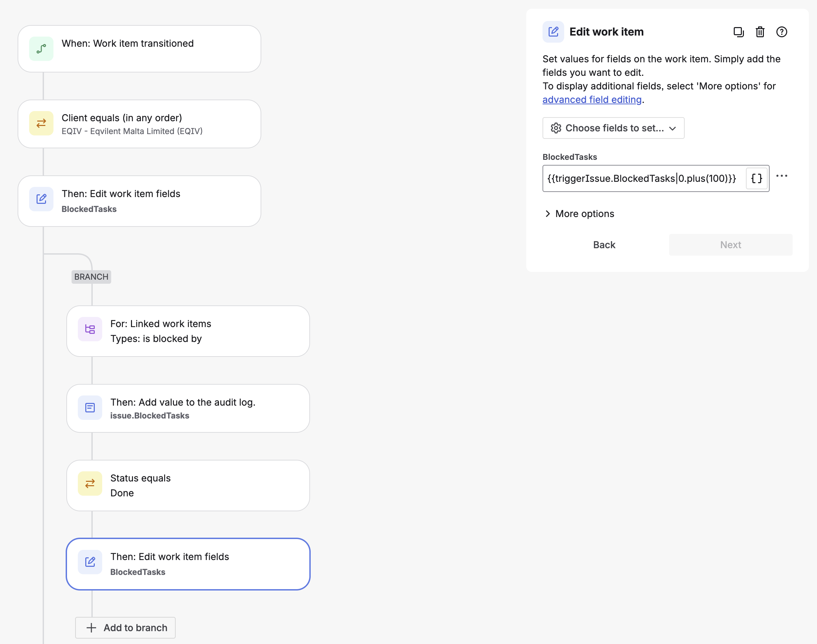Click the Linked work items branch icon
The height and width of the screenshot is (644, 817).
[90, 329]
